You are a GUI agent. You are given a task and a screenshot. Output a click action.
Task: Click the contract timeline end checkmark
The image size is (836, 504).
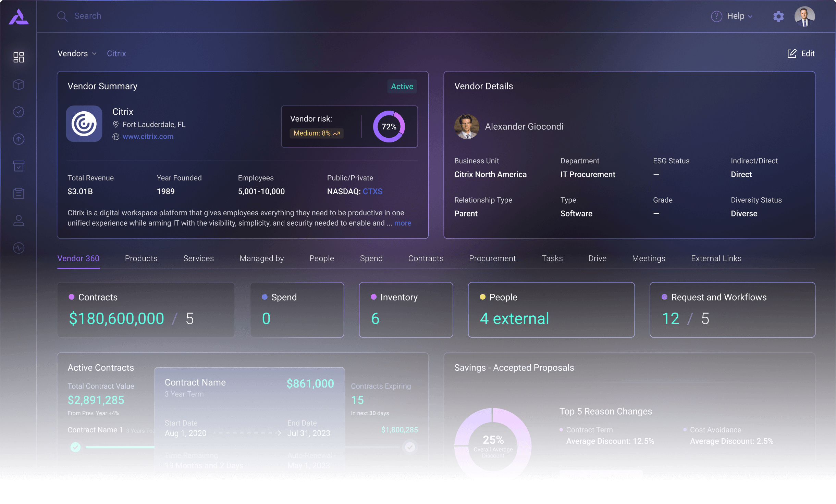[x=410, y=447]
